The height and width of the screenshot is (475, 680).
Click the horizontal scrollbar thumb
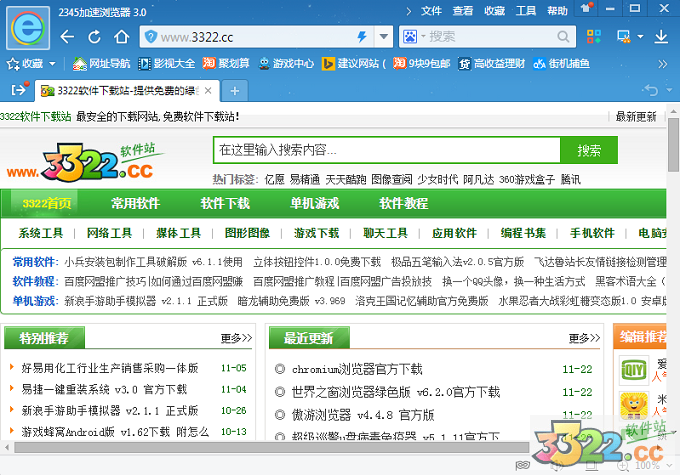[271, 447]
